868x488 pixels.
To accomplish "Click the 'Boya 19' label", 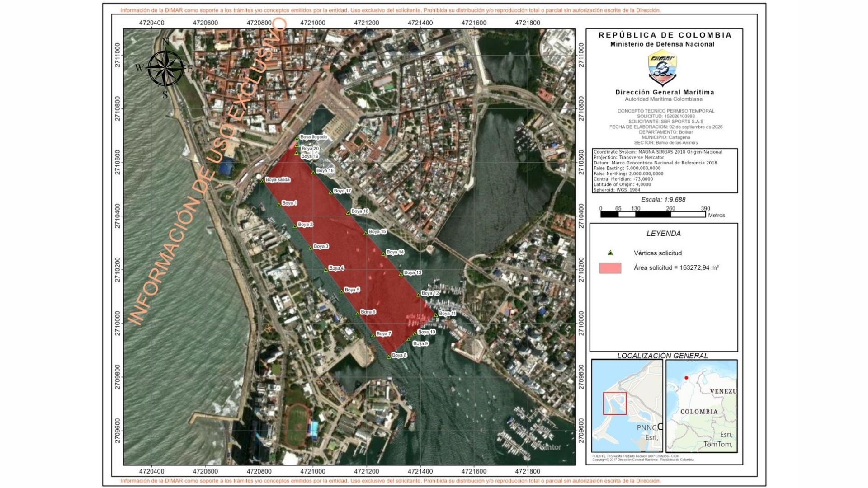I will [x=310, y=156].
